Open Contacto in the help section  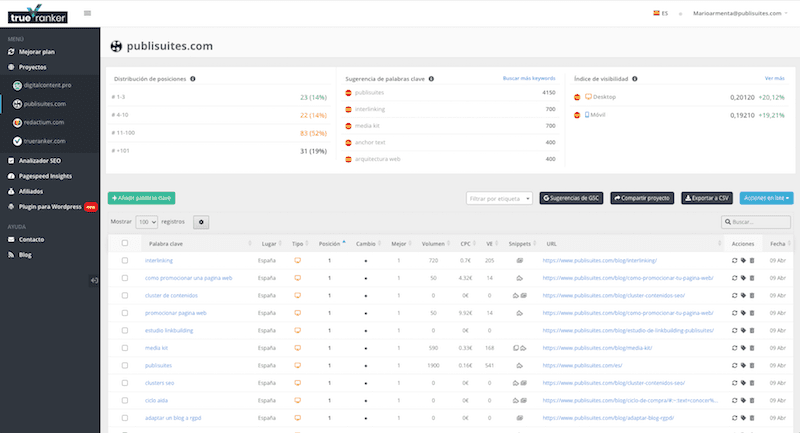pos(31,240)
